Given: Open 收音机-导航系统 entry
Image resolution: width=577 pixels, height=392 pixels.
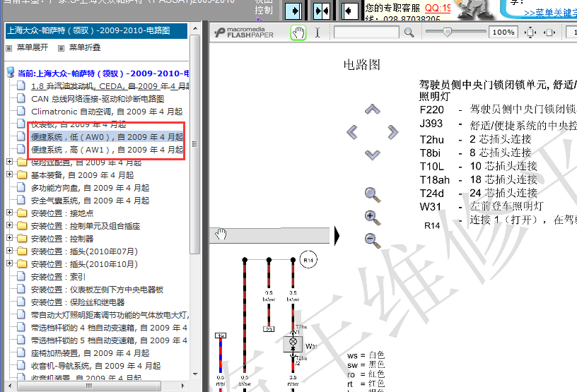Looking at the screenshot, I should pos(95,366).
